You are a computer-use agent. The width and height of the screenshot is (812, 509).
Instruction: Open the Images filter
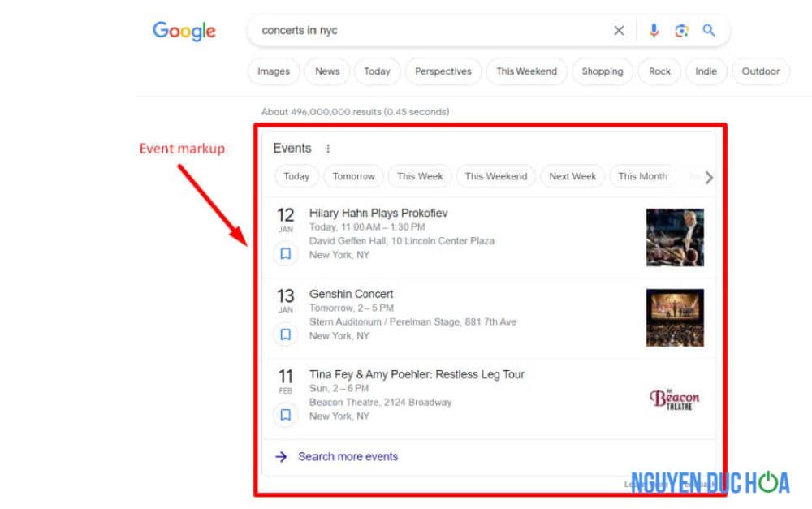(x=274, y=71)
